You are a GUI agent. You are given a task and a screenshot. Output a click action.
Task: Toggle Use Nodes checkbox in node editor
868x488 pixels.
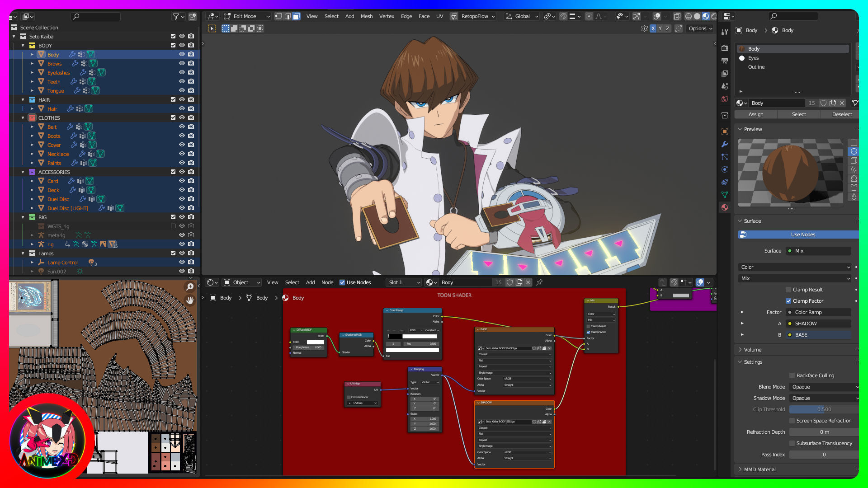coord(342,282)
